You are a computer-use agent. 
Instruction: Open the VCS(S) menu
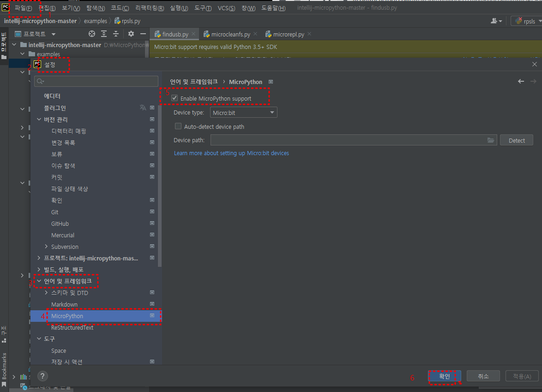tap(226, 8)
